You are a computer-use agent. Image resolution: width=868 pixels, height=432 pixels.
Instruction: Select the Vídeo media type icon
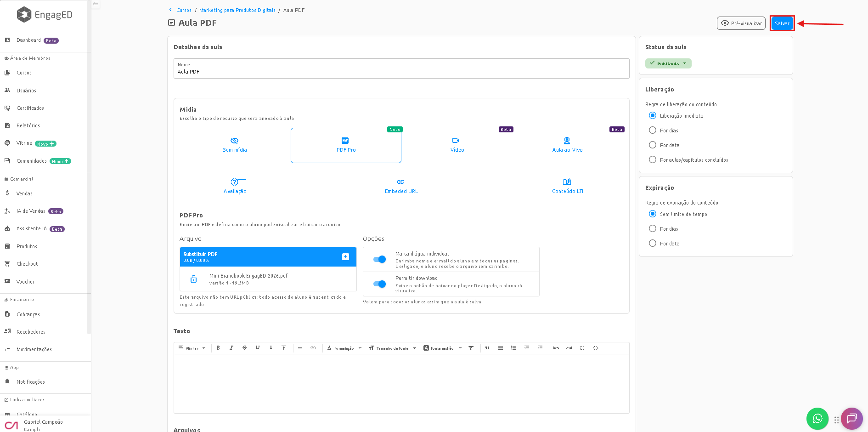[456, 141]
